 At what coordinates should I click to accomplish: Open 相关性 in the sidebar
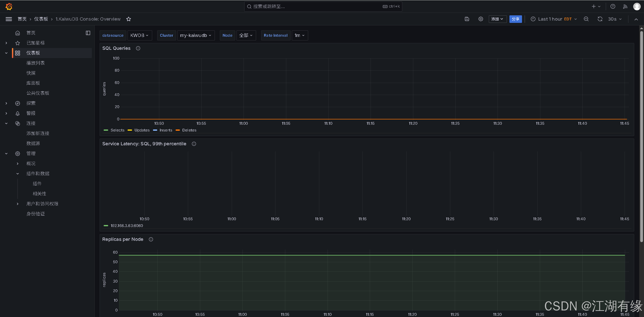tap(39, 194)
